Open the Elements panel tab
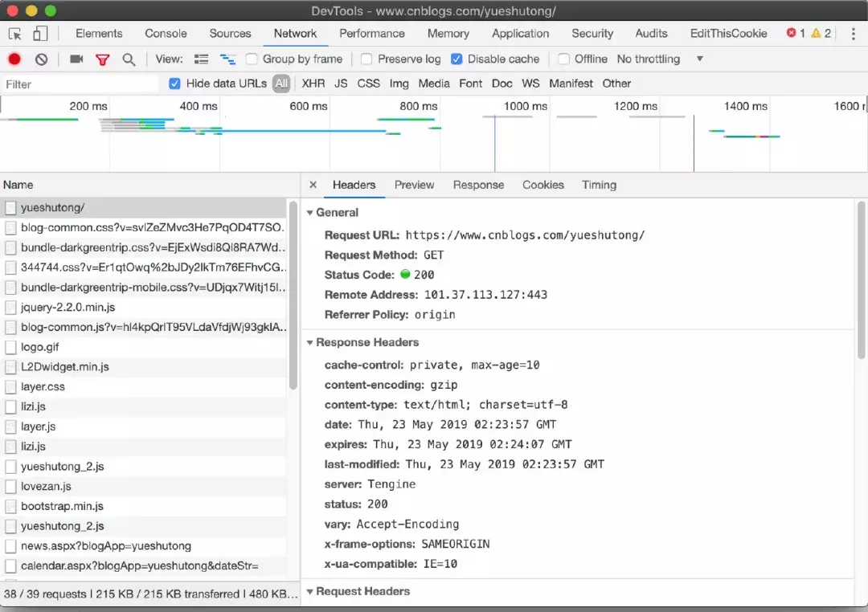The height and width of the screenshot is (612, 868). pos(99,33)
